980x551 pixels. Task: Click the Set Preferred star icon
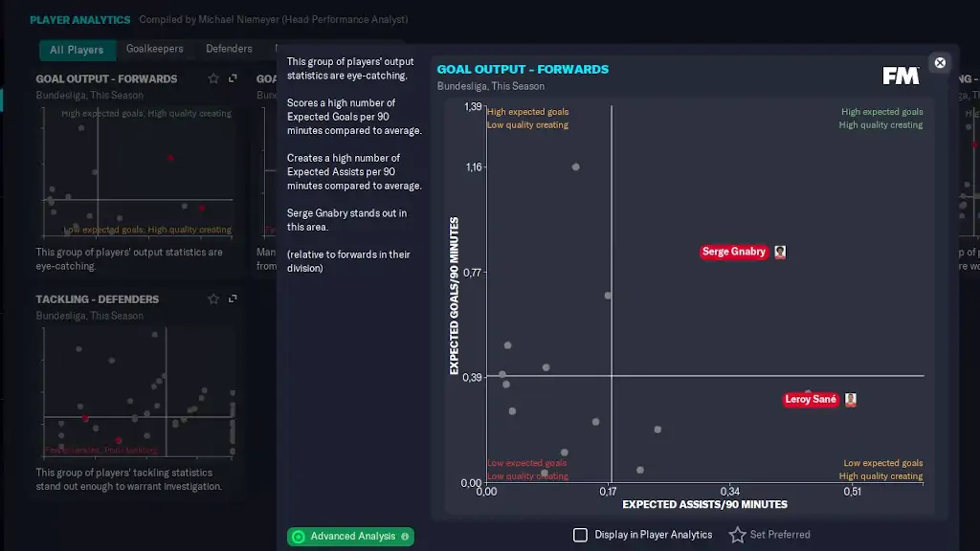click(x=737, y=535)
